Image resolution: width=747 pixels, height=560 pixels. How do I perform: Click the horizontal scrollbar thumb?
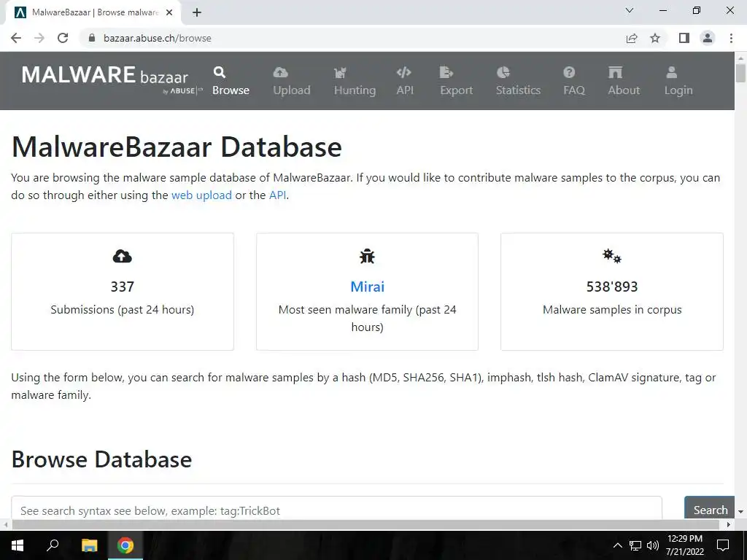point(365,524)
